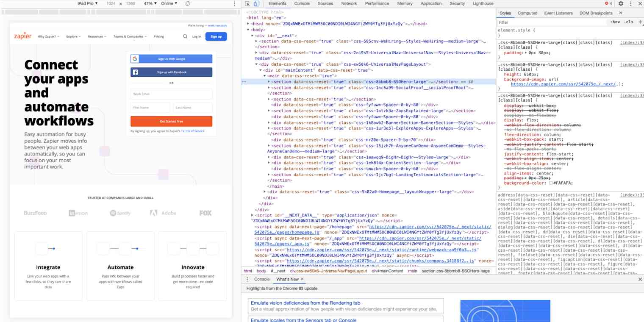
Task: Open the iPad Pro device dropdown
Action: [87, 3]
